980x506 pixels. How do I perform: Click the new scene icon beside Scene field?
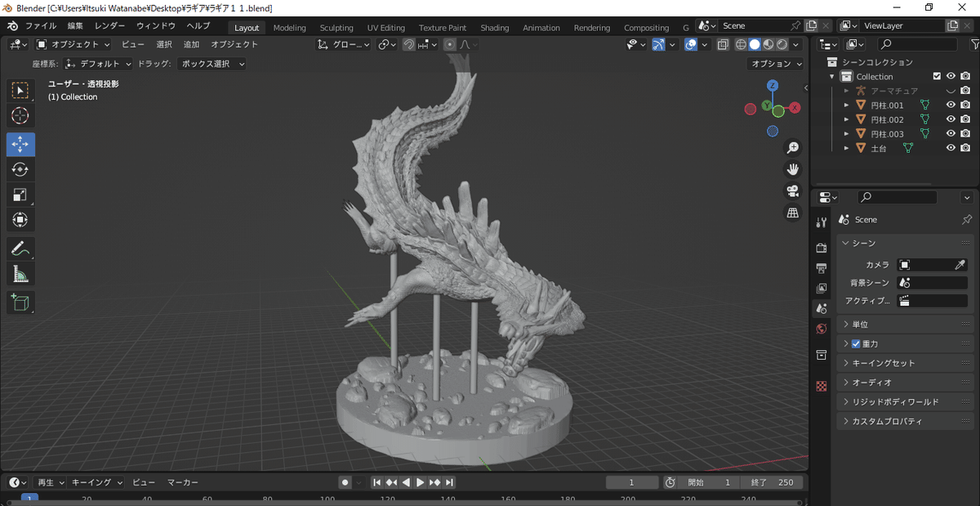[811, 26]
